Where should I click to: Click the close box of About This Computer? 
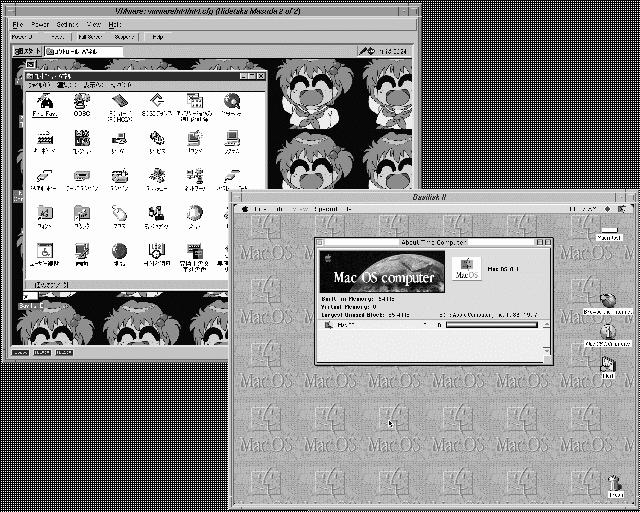[x=320, y=243]
